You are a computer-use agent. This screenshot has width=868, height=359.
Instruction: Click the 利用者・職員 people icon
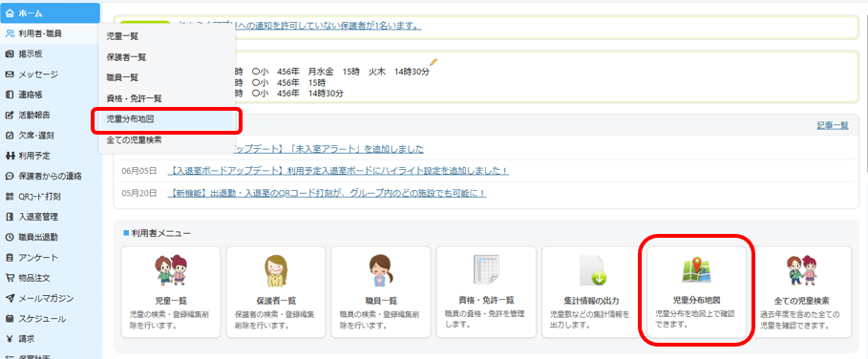(x=10, y=33)
